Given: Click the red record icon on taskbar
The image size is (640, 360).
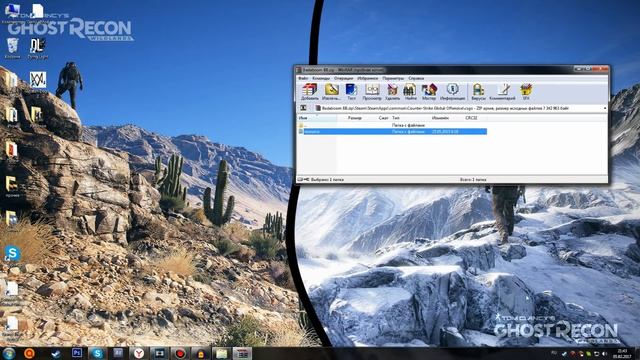Looking at the screenshot, I should point(180,353).
